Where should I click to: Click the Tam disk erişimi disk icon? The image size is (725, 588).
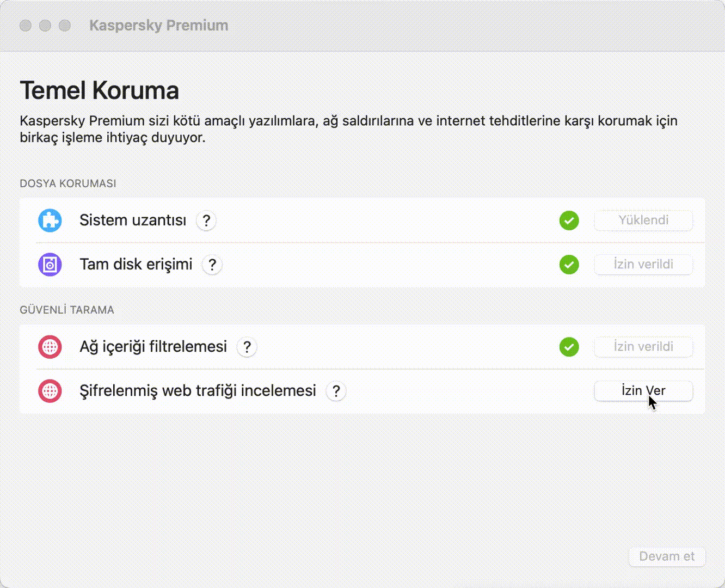coord(50,265)
